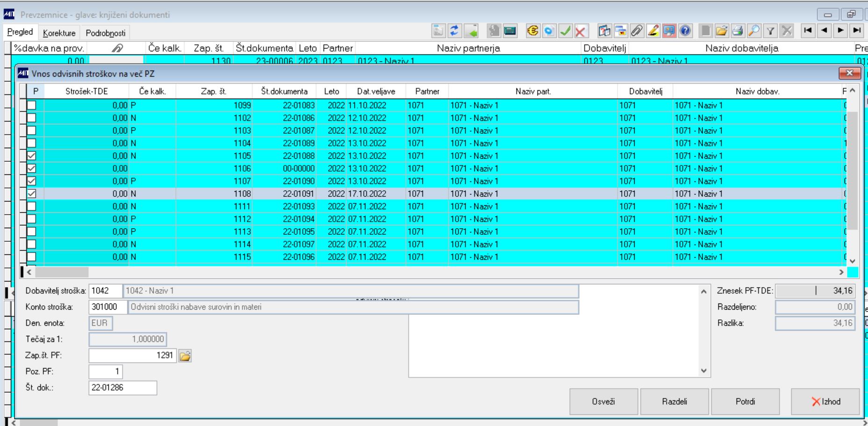
Task: Check the checkbox for row 1115
Action: click(x=31, y=257)
